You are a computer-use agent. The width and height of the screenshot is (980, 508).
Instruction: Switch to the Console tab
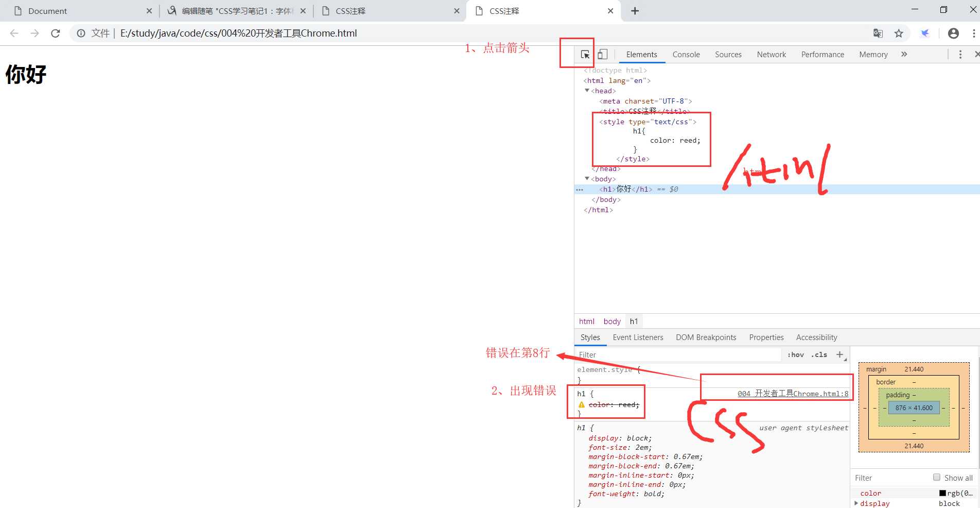click(x=686, y=54)
